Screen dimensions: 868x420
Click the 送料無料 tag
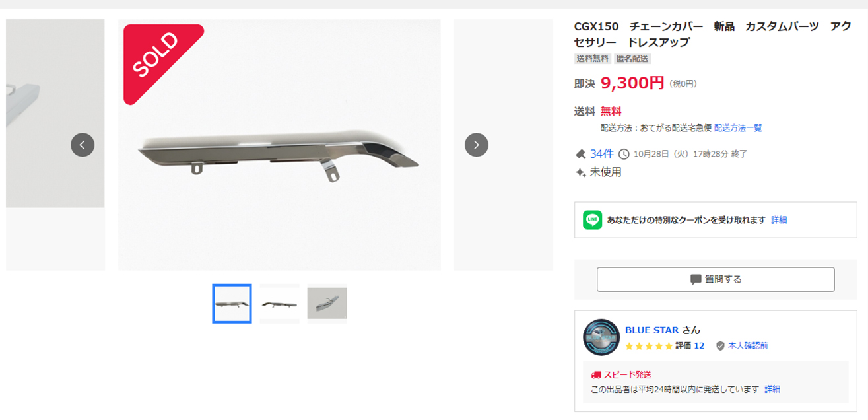(x=593, y=59)
